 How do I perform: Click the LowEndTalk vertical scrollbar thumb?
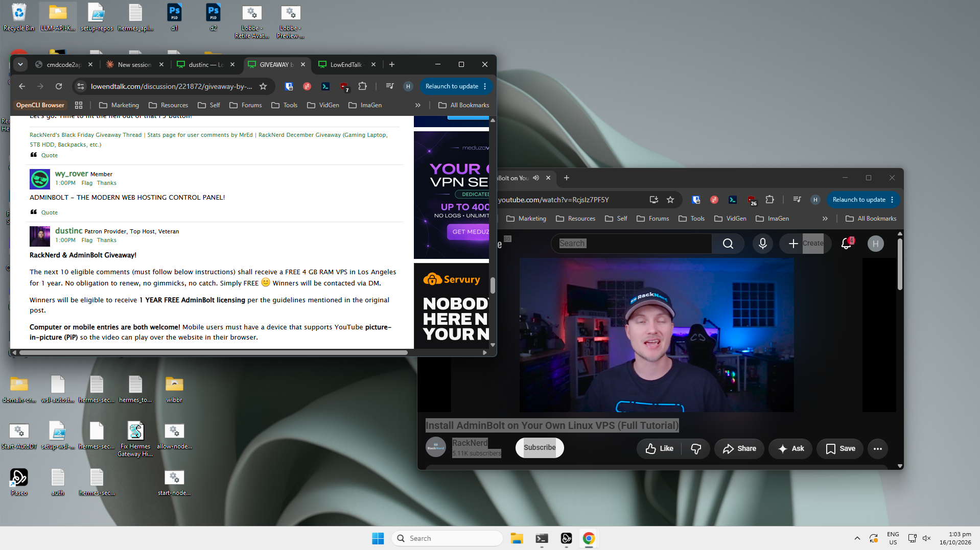[493, 285]
